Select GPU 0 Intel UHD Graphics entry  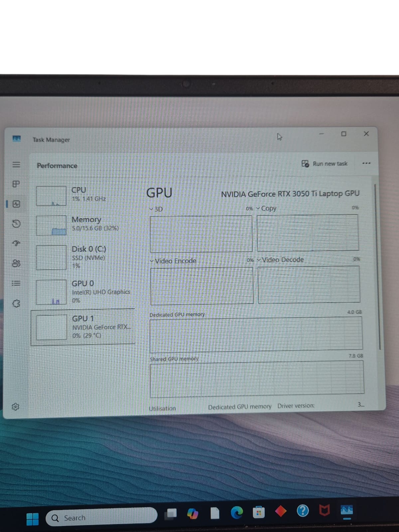point(83,292)
